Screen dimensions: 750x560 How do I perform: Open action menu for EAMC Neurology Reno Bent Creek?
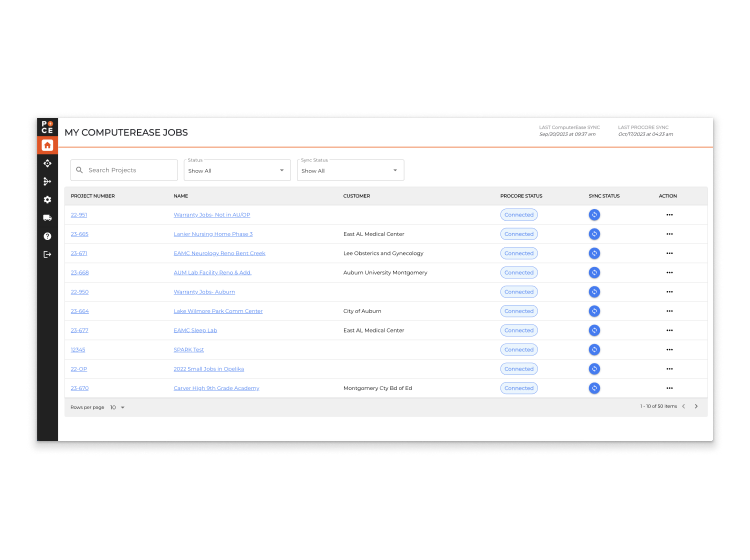pyautogui.click(x=669, y=253)
